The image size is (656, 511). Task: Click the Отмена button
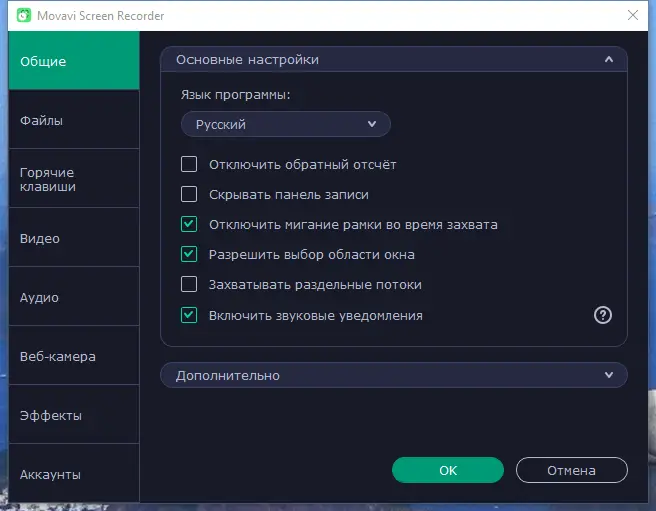pos(571,470)
